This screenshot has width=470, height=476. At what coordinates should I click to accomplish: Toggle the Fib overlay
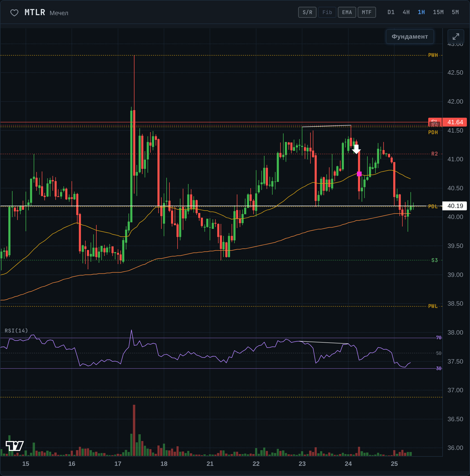tap(327, 12)
